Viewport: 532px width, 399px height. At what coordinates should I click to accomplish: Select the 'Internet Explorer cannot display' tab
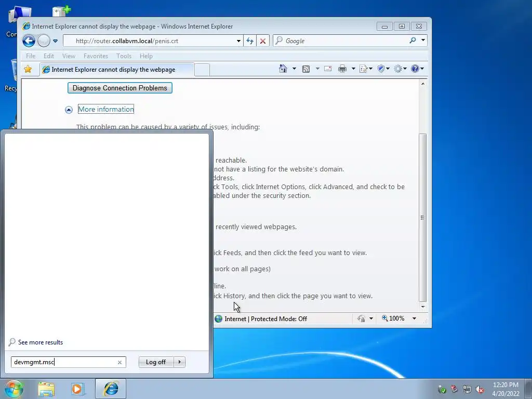[x=117, y=70]
